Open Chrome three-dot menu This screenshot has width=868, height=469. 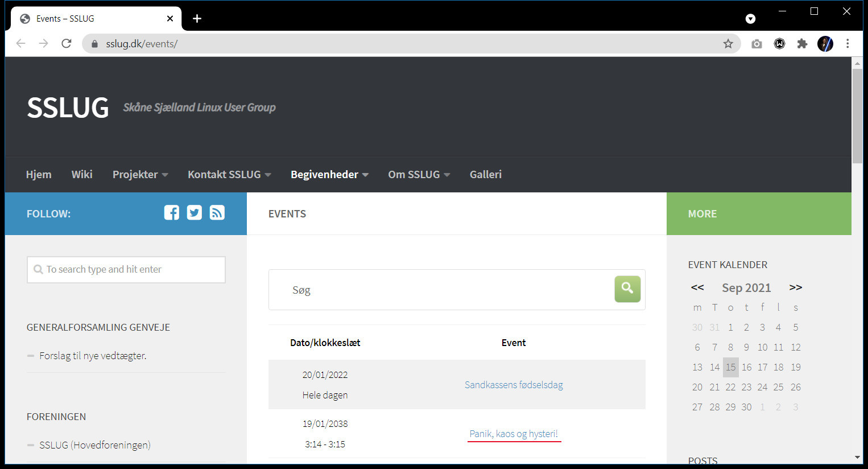[x=848, y=44]
